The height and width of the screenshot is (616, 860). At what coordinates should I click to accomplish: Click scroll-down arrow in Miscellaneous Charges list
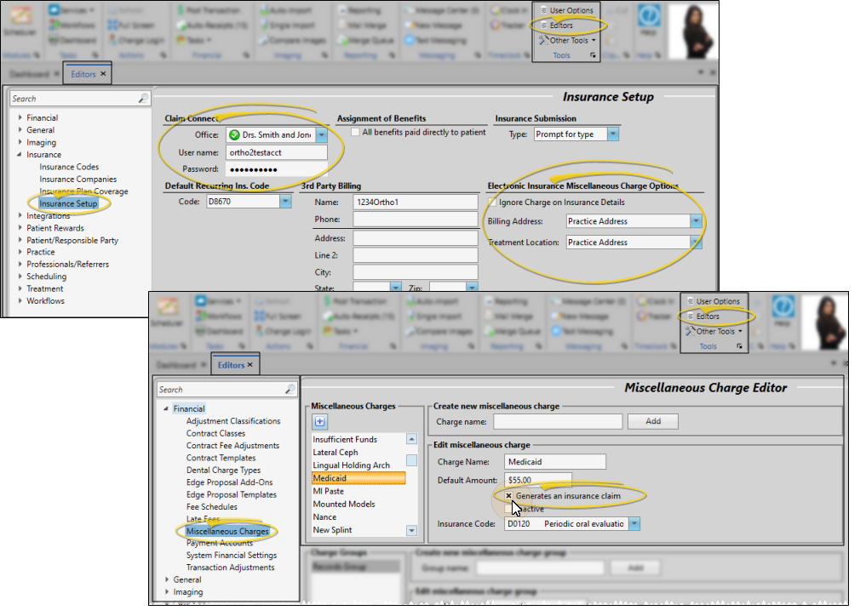411,530
